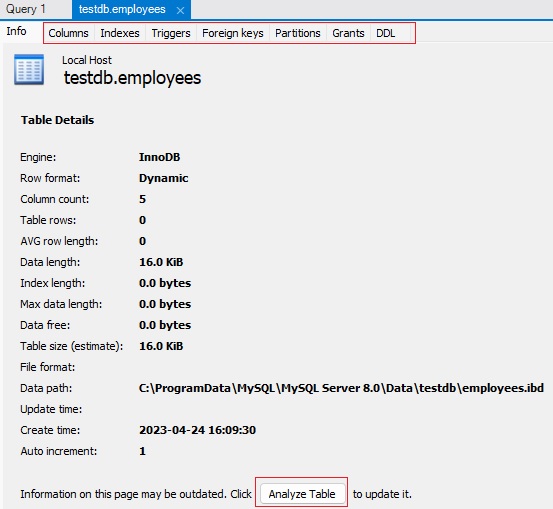View the Triggers tab
This screenshot has height=509, width=553.
click(x=171, y=33)
